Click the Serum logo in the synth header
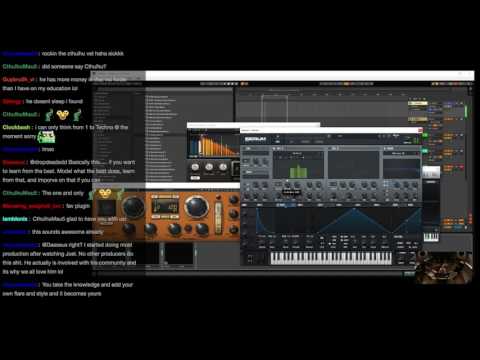Screen dimensions: 480x360 (x=255, y=139)
